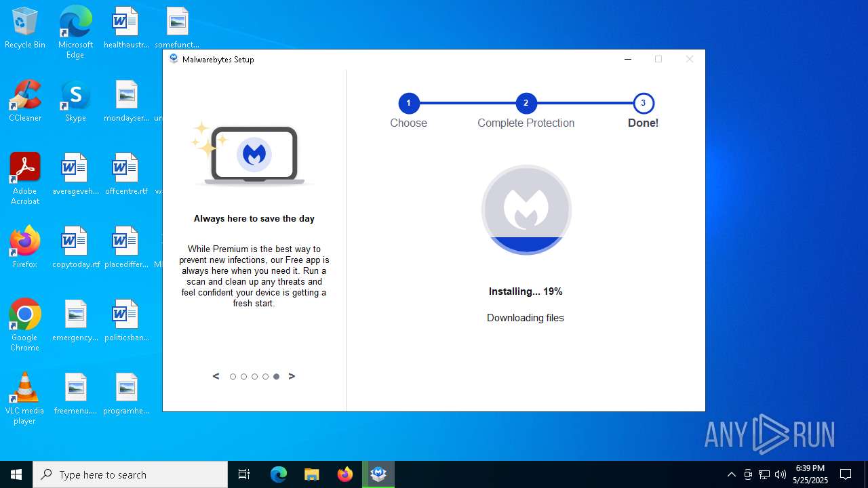Open CCleaner desktop shortcut
The height and width of the screenshot is (488, 868).
(x=25, y=102)
